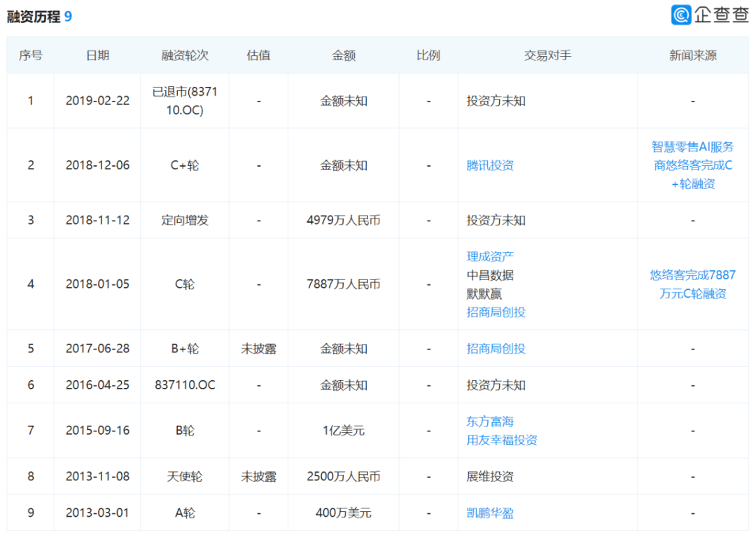756x535 pixels.
Task: Click the 中昌数据 investor text
Action: click(490, 275)
